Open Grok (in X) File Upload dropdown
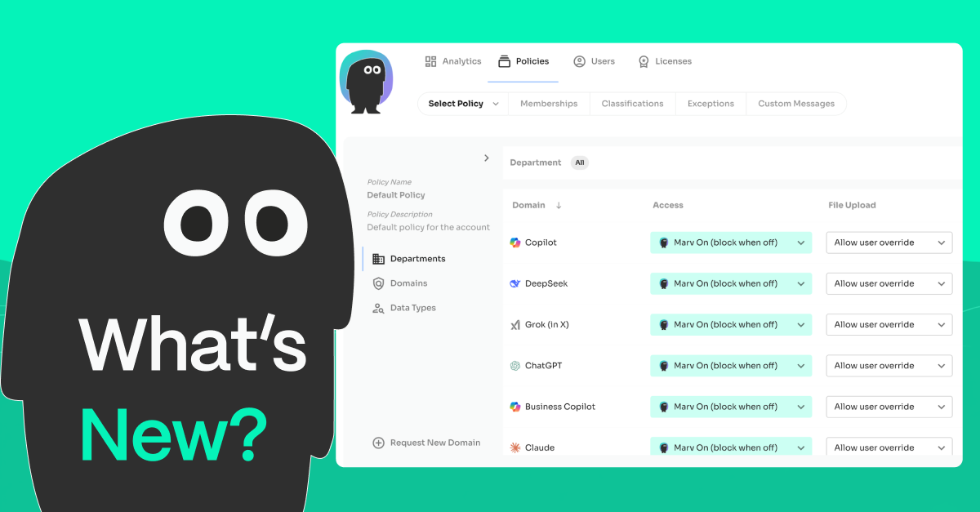 pos(889,325)
